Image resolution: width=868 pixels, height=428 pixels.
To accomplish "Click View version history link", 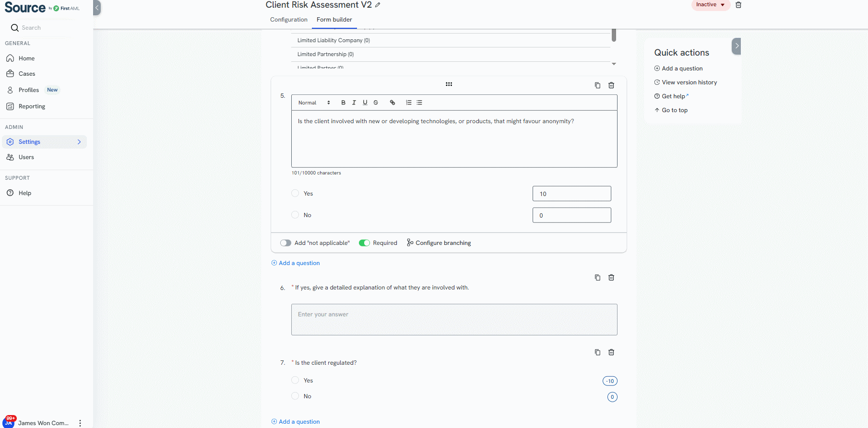I will tap(689, 82).
